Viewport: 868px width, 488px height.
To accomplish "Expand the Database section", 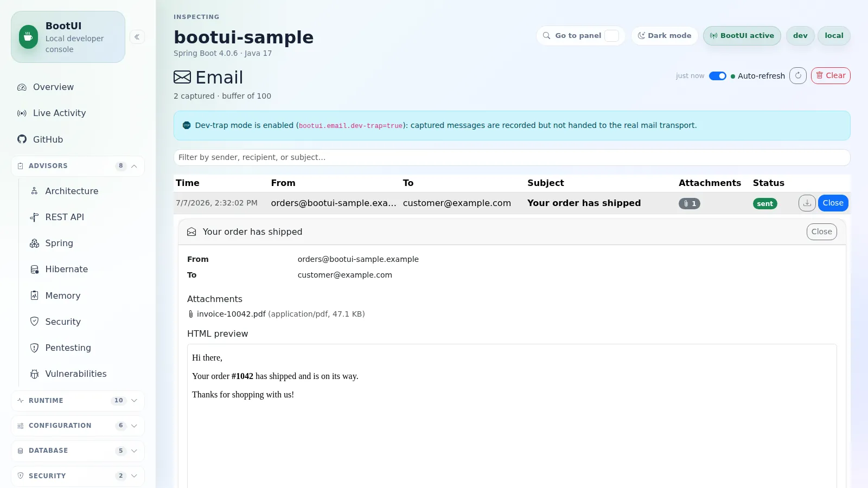I will click(x=78, y=451).
